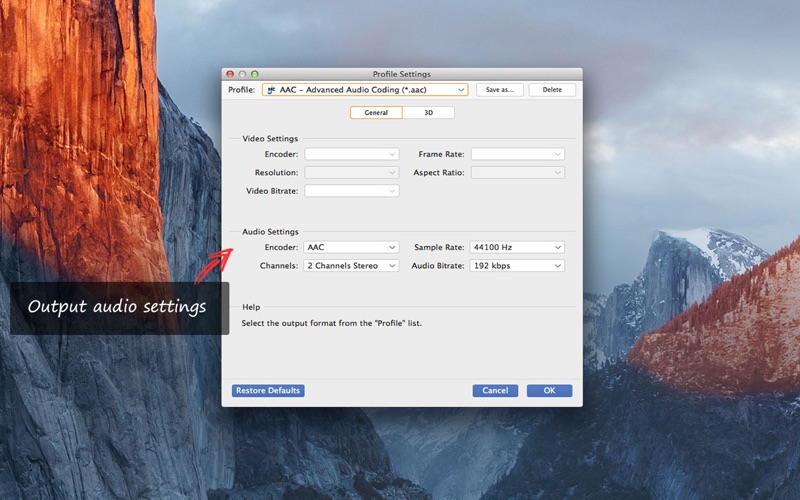The height and width of the screenshot is (500, 800).
Task: Expand the Audio Bitrate 192 kbps dropdown
Action: coord(517,266)
